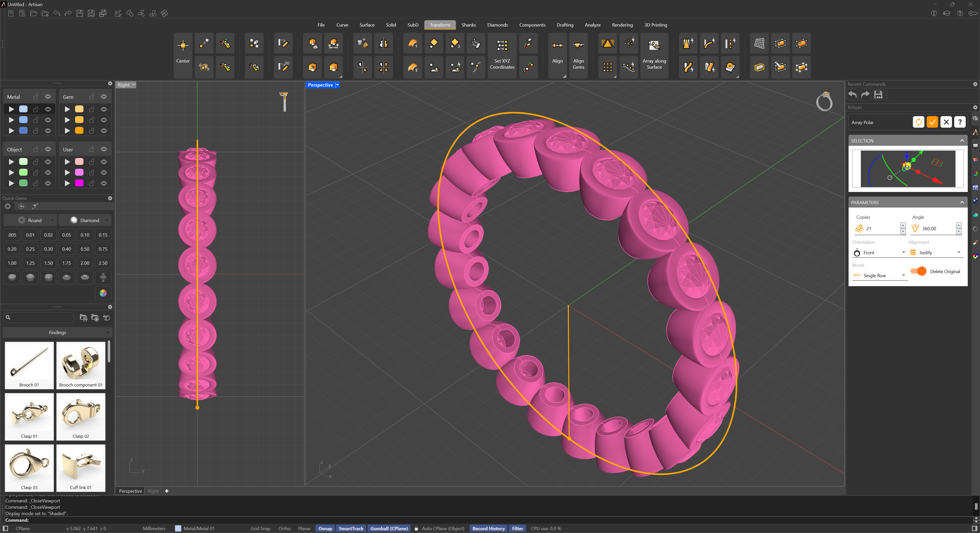This screenshot has width=980, height=533.
Task: Click the Redo icon in Recent Commands
Action: tap(865, 95)
